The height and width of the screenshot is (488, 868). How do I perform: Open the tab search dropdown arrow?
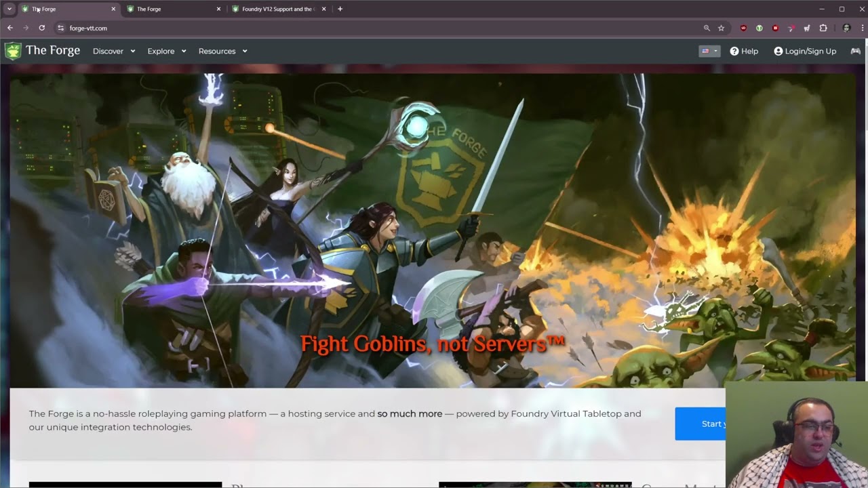click(x=9, y=9)
